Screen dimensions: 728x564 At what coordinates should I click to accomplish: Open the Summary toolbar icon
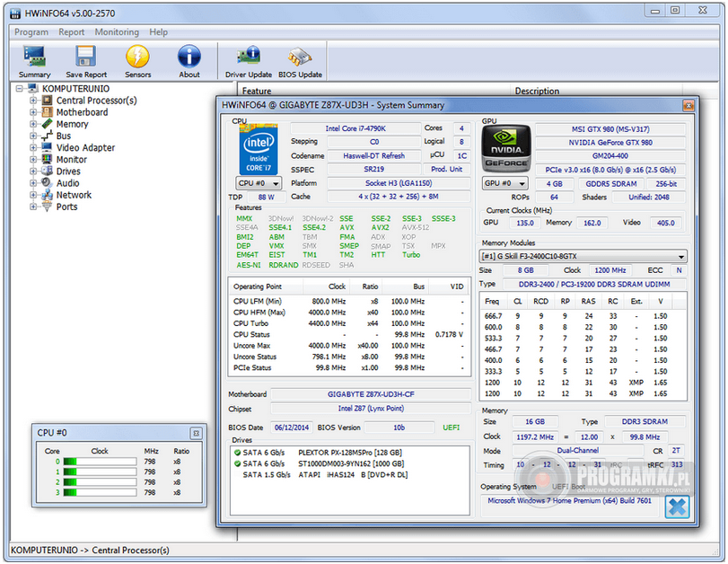tap(35, 57)
